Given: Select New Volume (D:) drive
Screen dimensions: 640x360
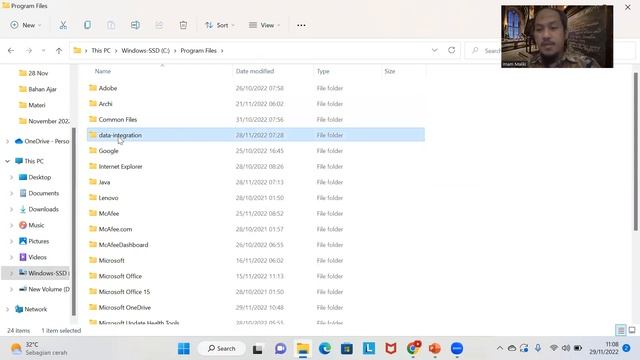Looking at the screenshot, I should tap(44, 289).
